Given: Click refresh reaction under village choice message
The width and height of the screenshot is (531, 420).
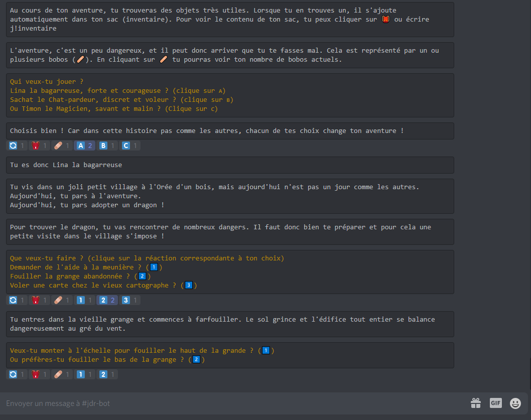Looking at the screenshot, I should click(17, 301).
